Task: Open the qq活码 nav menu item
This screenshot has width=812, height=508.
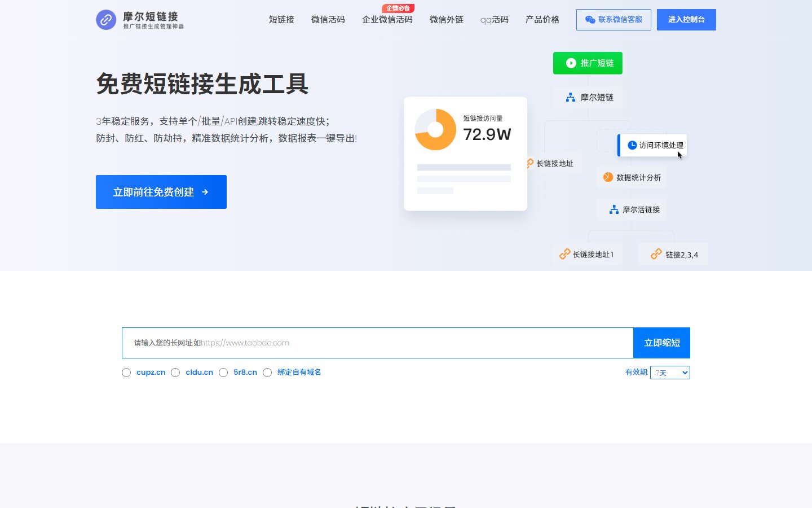Action: click(495, 20)
